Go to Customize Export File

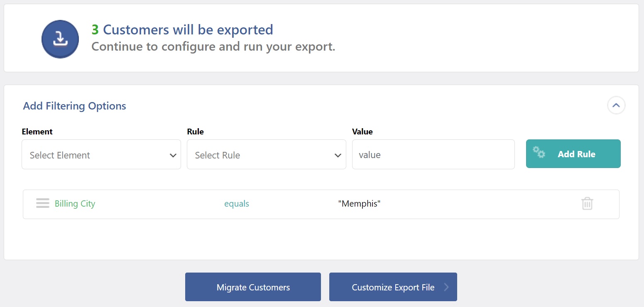393,287
